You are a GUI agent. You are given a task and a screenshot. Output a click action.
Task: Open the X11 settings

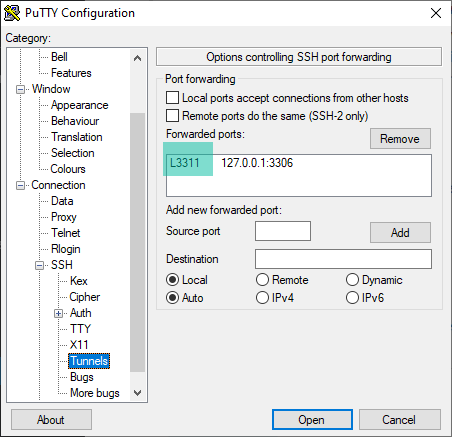coord(79,345)
